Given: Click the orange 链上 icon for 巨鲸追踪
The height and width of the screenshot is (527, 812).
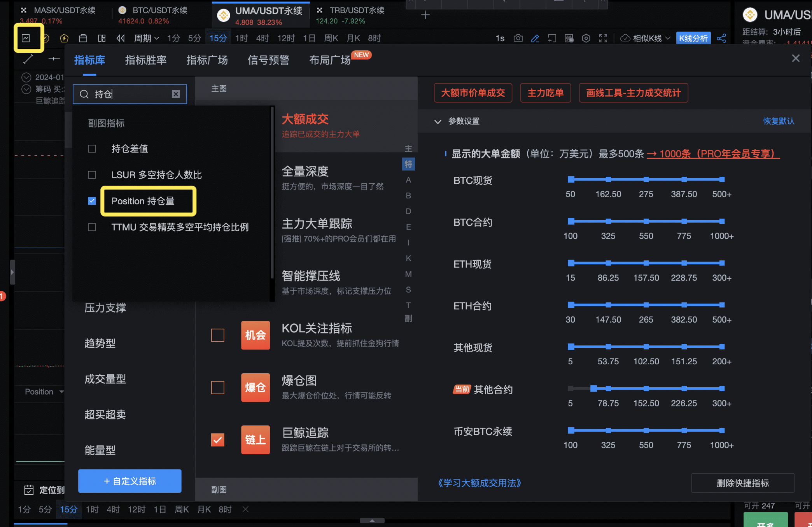Looking at the screenshot, I should tap(255, 440).
